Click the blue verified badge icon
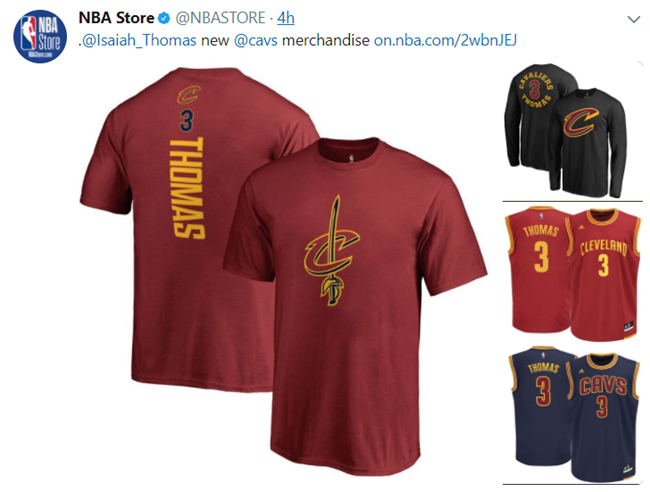This screenshot has height=492, width=650. point(165,18)
